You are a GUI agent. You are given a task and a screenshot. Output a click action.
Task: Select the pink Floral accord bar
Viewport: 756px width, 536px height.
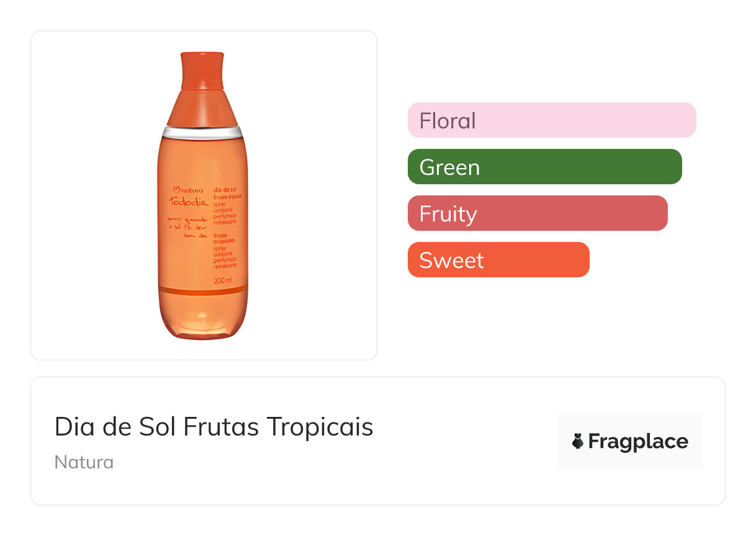[552, 120]
